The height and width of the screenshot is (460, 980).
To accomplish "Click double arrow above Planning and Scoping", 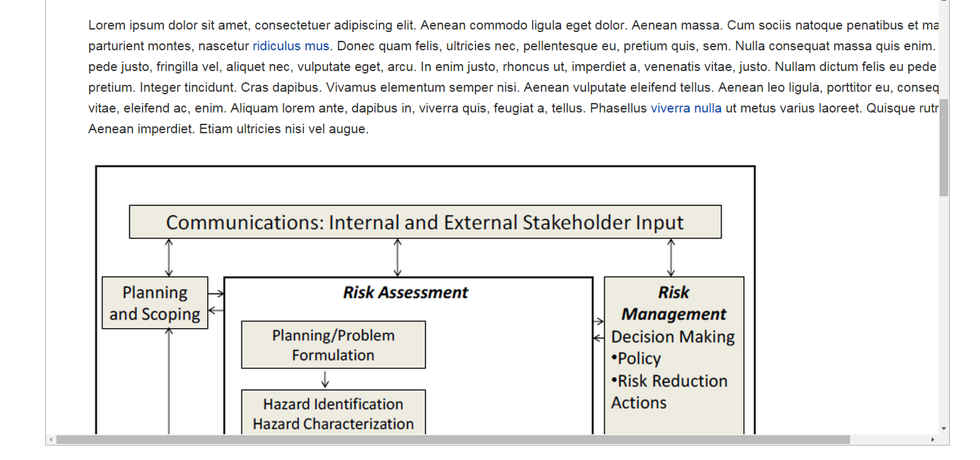I will click(x=168, y=258).
